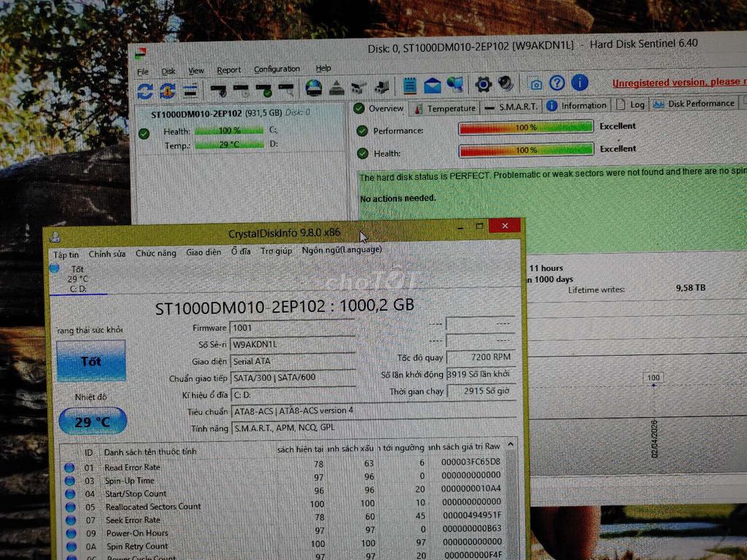747x560 pixels.
Task: Open 'Ổ đĩa' menu in CrystalDiskInfo
Action: coord(241,252)
